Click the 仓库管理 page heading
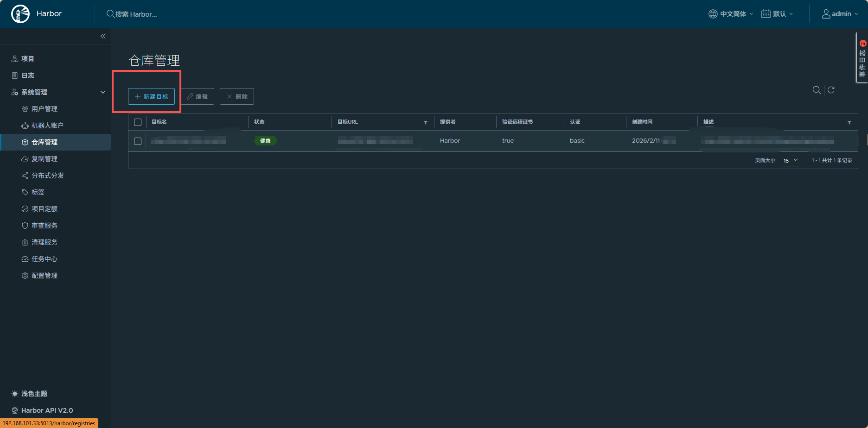The image size is (868, 428). coord(154,60)
